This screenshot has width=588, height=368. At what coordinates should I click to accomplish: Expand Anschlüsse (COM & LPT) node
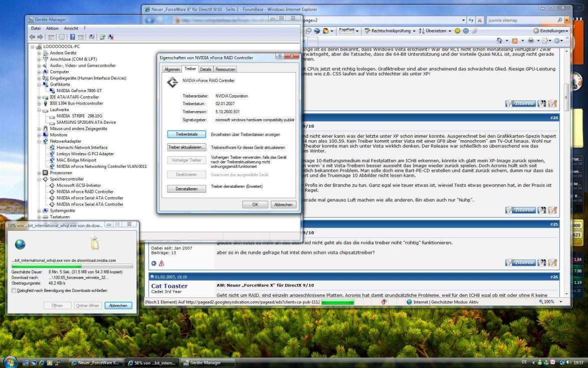pos(39,59)
